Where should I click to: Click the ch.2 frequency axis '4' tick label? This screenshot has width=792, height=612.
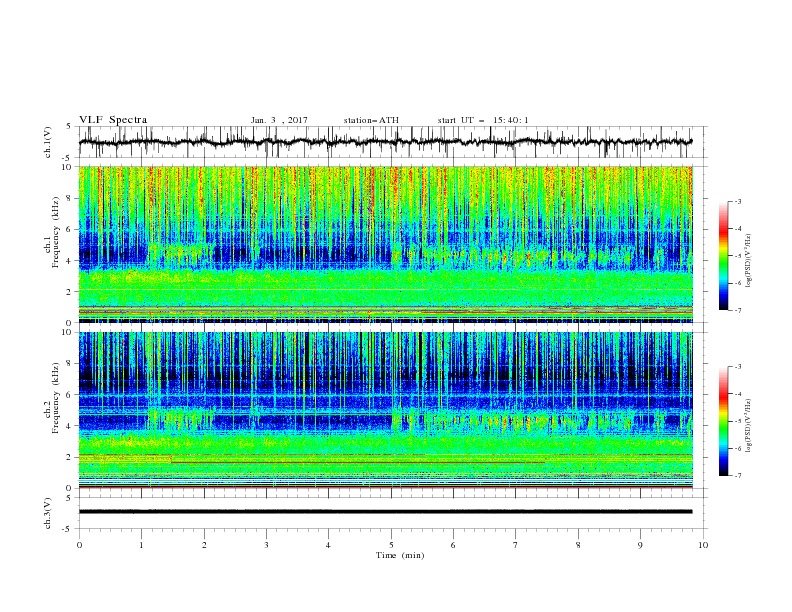(x=70, y=426)
